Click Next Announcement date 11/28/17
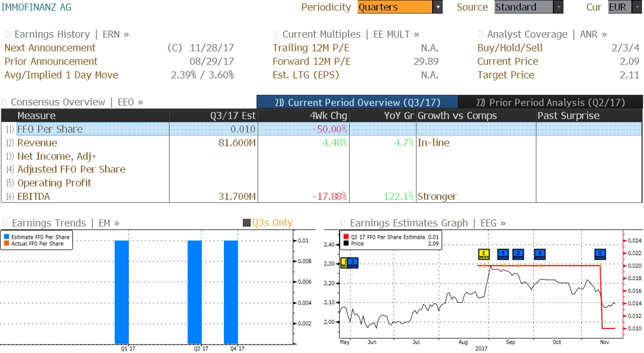Screen dimensions: 644x353 (212, 48)
